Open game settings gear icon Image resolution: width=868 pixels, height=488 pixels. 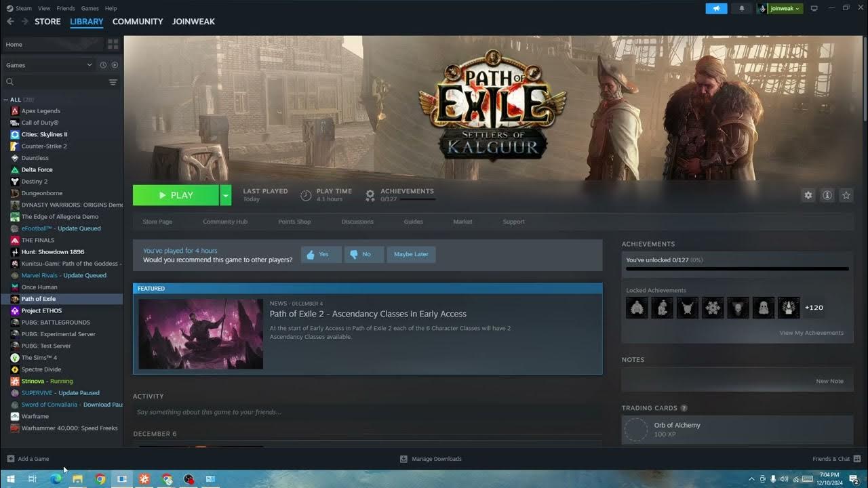pyautogui.click(x=808, y=195)
